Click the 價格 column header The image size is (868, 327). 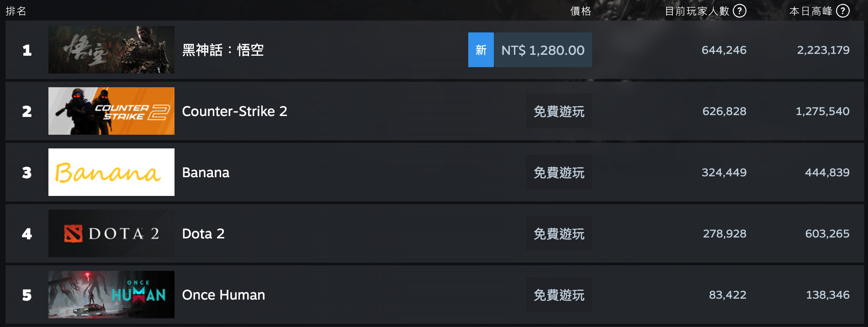click(x=581, y=11)
